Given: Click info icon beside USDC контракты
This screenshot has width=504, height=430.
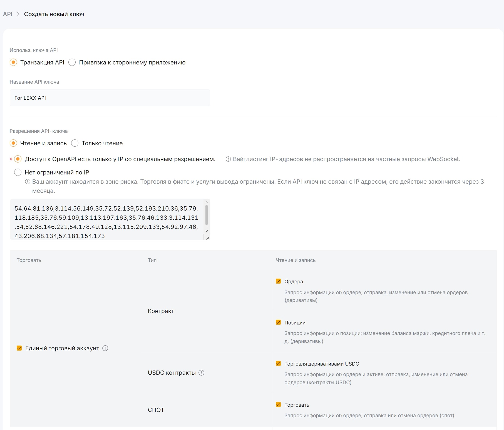Looking at the screenshot, I should pos(202,373).
